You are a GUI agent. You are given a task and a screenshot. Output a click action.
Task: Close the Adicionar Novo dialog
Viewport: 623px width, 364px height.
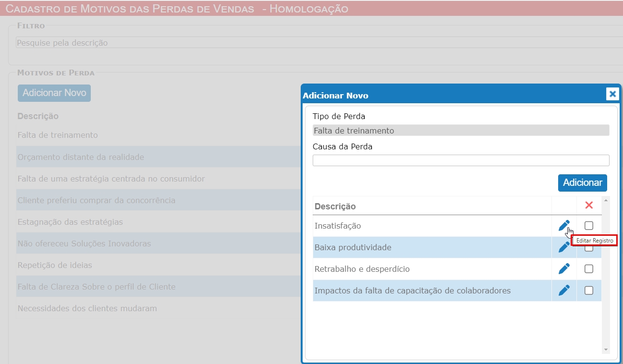pyautogui.click(x=612, y=94)
